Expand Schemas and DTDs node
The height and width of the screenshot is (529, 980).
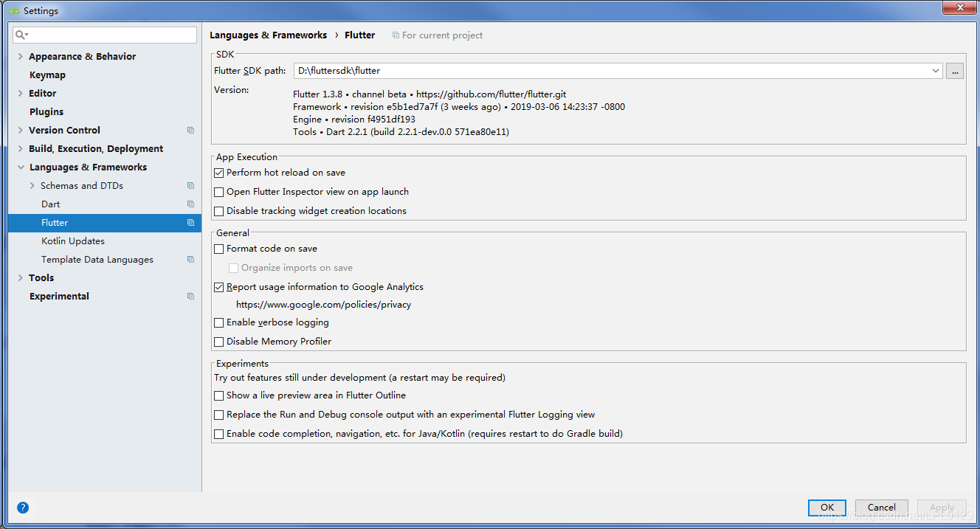tap(32, 186)
